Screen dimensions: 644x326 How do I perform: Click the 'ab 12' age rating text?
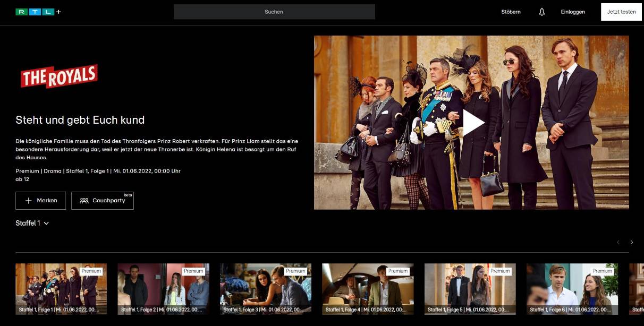coord(22,179)
